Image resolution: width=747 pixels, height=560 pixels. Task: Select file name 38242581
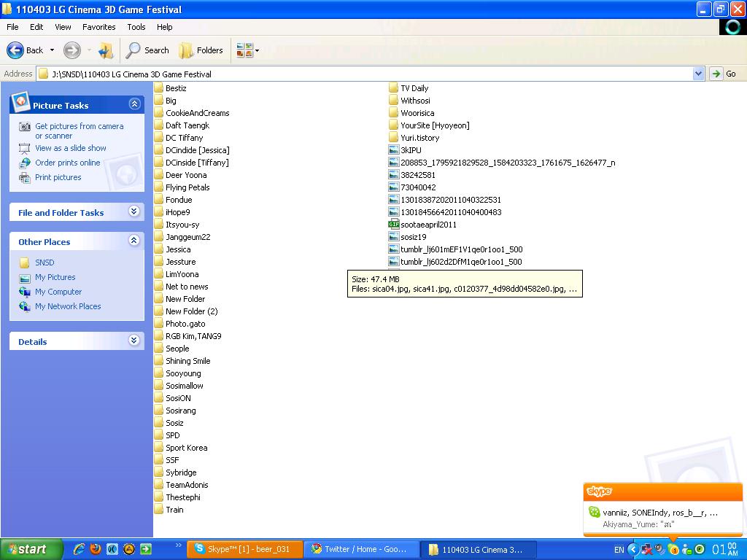click(x=418, y=175)
